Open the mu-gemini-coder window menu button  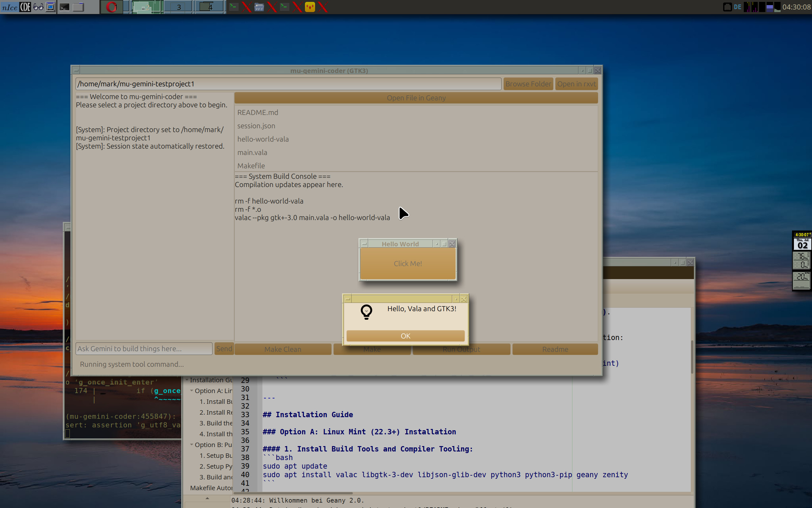point(76,70)
